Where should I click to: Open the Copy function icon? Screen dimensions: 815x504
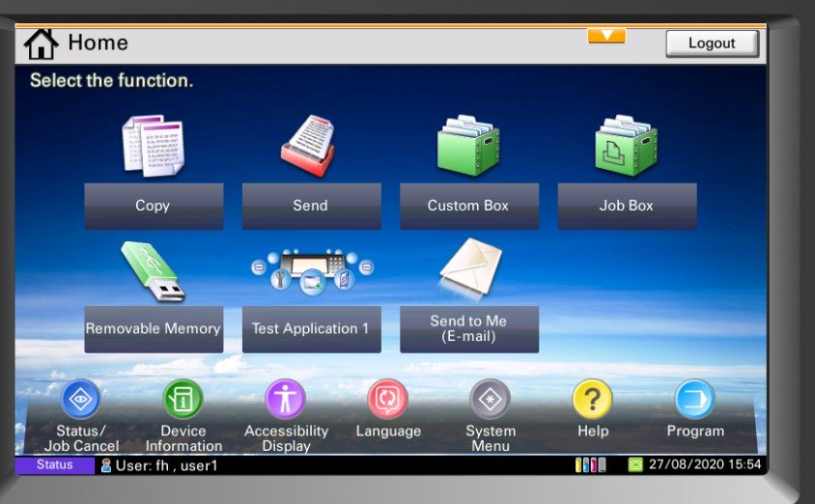[x=153, y=147]
